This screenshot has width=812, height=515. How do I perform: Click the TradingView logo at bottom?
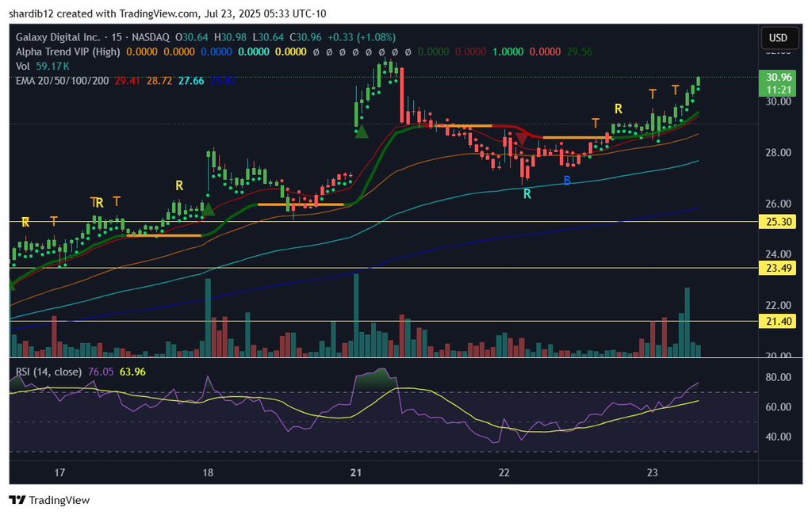pos(50,500)
